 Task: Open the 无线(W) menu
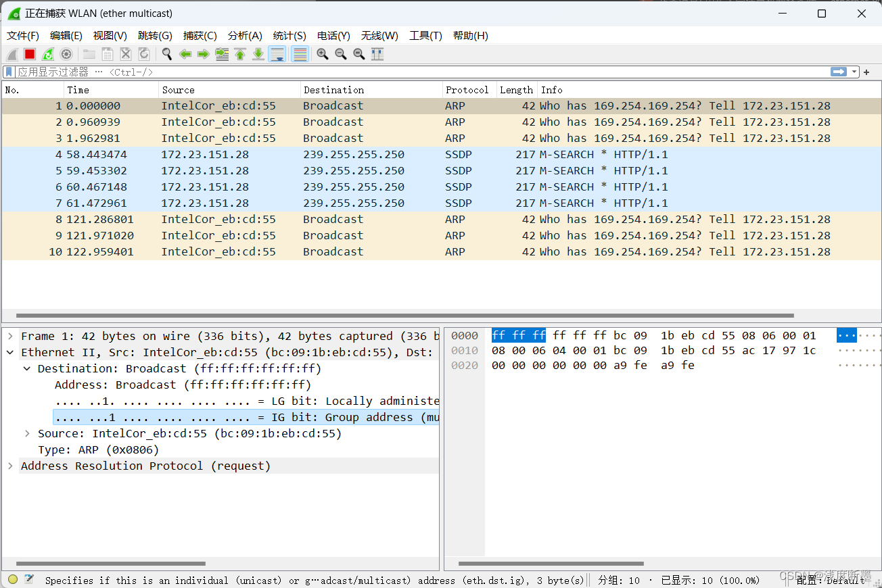click(379, 35)
